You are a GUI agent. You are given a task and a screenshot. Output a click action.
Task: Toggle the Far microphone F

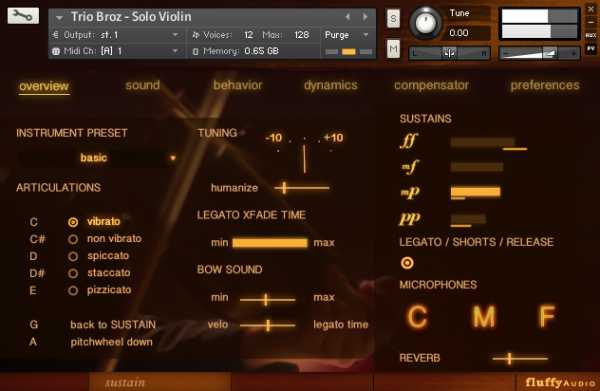pos(547,316)
